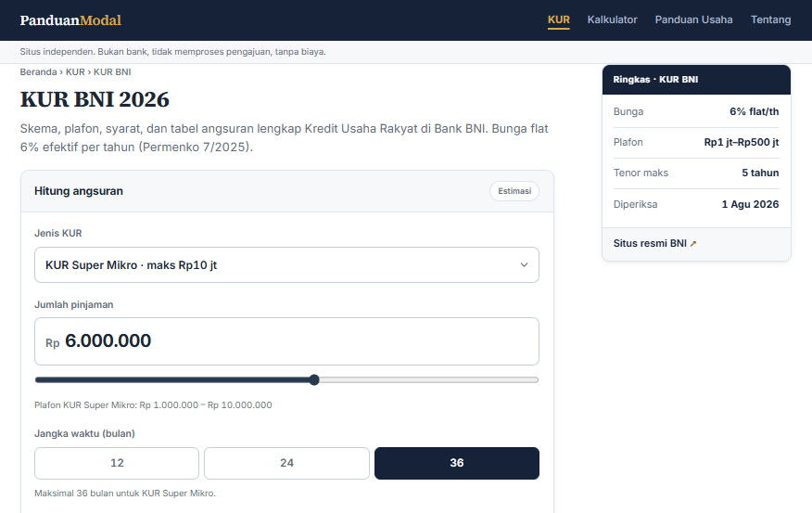Image resolution: width=812 pixels, height=513 pixels.
Task: Click the "KUR BNI 2026" page heading
Action: [95, 99]
